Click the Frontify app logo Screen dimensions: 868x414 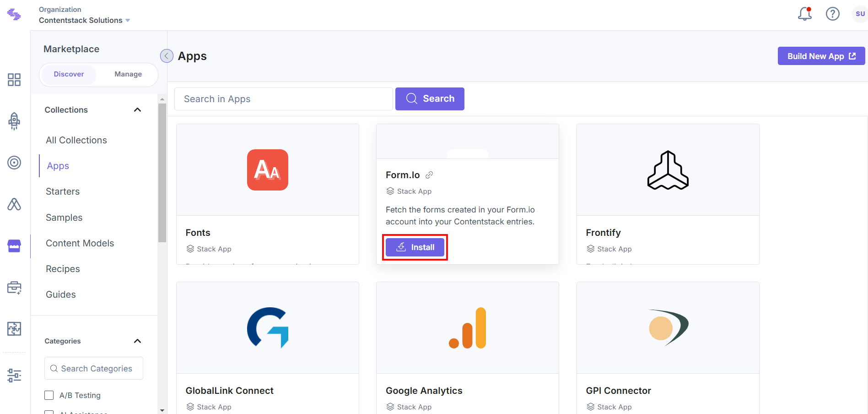[668, 170]
